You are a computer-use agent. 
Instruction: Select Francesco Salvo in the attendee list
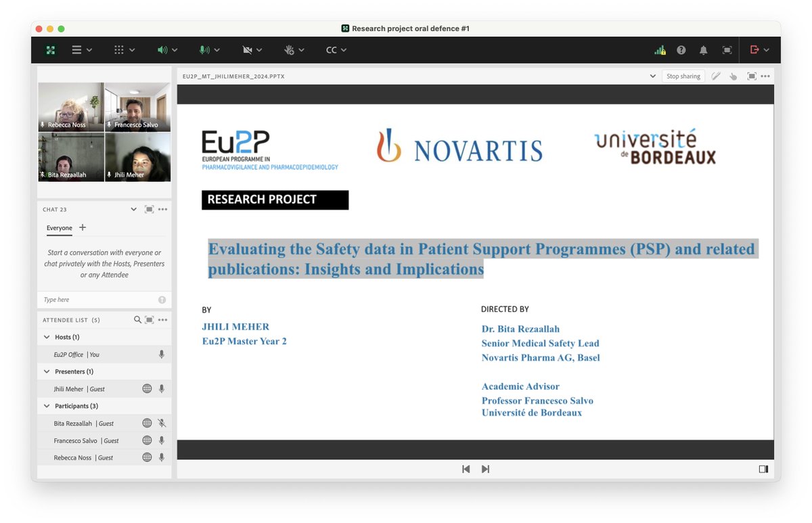[104, 440]
